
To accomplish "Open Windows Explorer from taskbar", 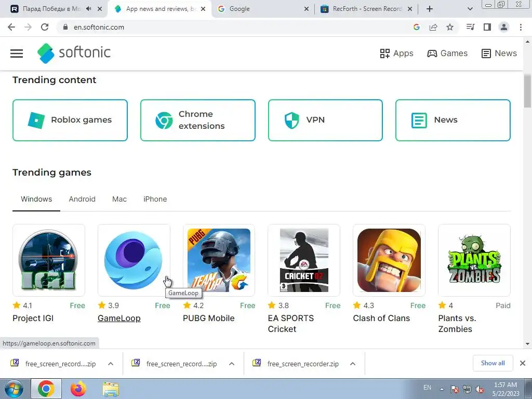I will pos(111,390).
